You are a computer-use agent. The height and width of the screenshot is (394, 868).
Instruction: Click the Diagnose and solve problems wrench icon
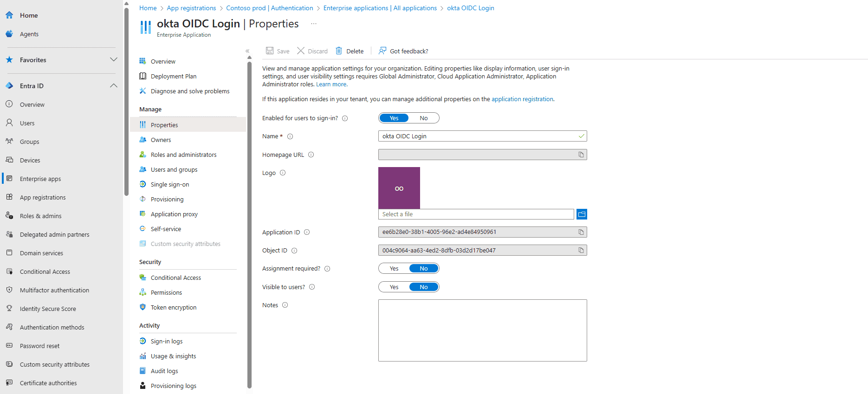pyautogui.click(x=143, y=91)
